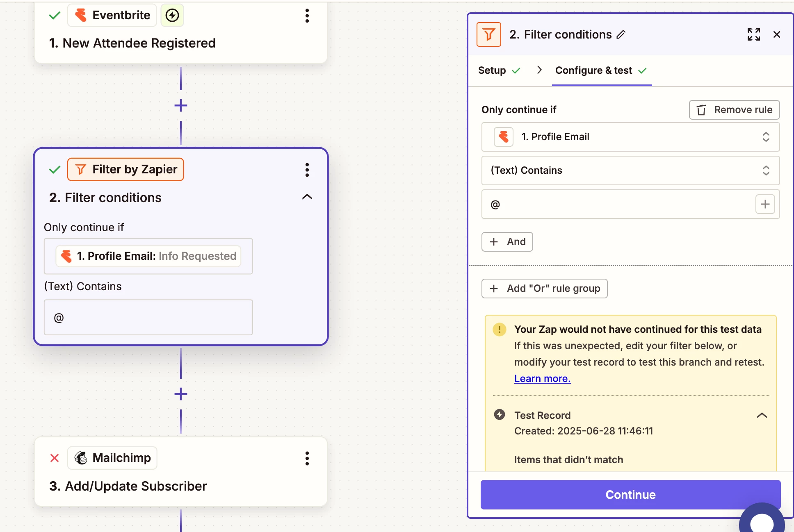Image resolution: width=794 pixels, height=532 pixels.
Task: Add an And condition
Action: [x=507, y=242]
